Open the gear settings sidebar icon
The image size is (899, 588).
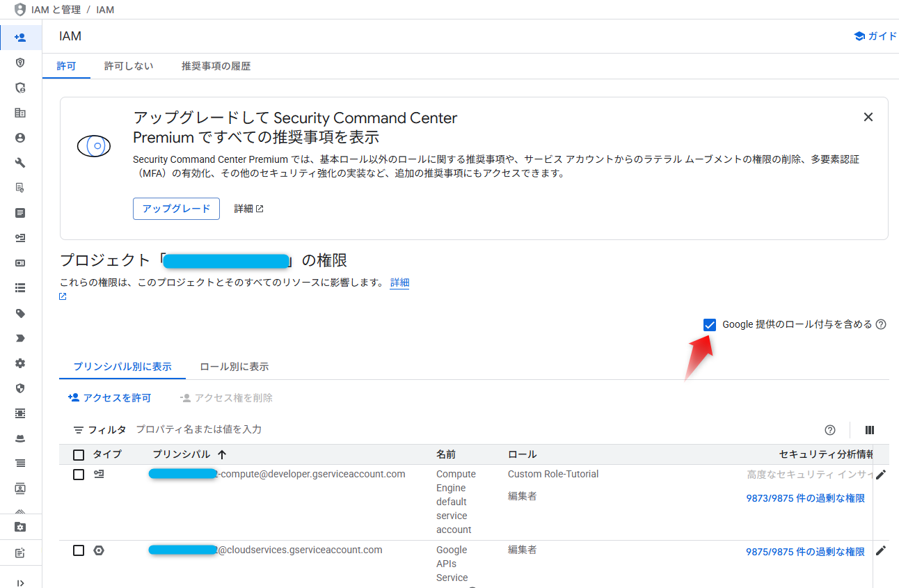20,363
